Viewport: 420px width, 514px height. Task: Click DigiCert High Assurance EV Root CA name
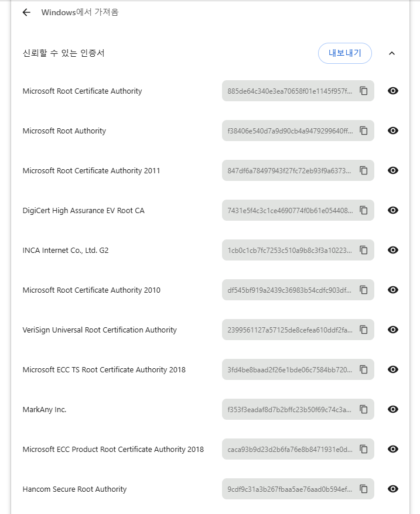[x=83, y=210]
